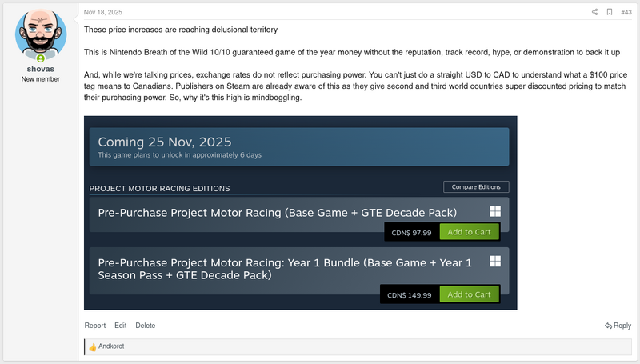Click the Compare Editions button
The image size is (640, 364).
click(476, 187)
